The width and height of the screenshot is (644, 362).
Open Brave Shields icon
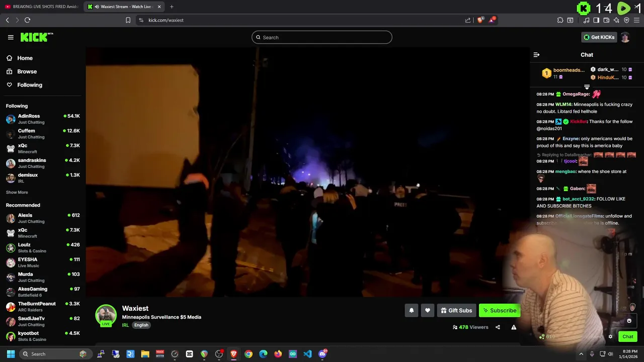(x=480, y=20)
